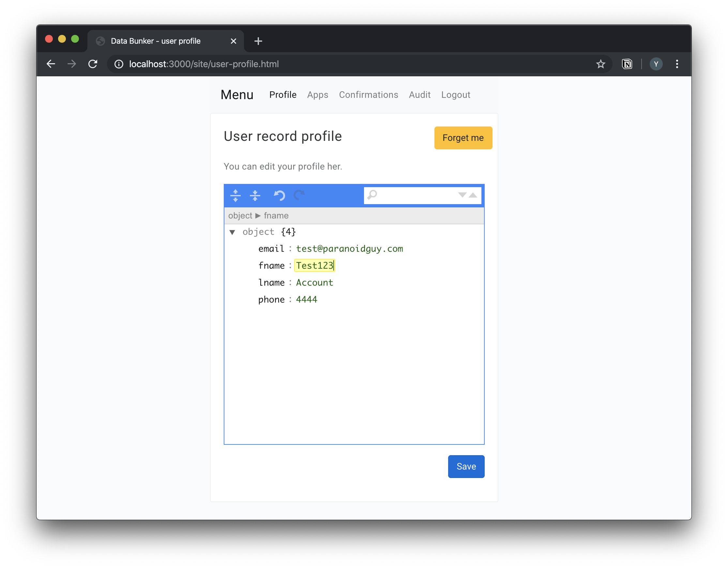Open the Notion browser extension

pyautogui.click(x=627, y=64)
